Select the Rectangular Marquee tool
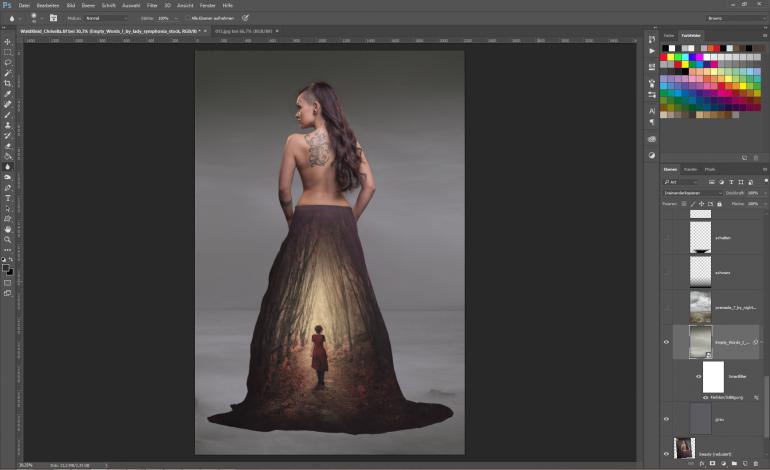The image size is (770, 470). tap(7, 52)
